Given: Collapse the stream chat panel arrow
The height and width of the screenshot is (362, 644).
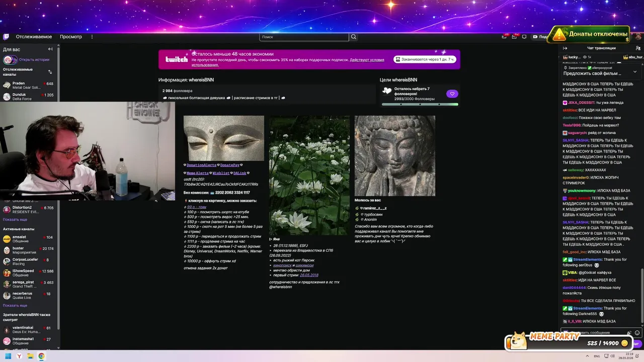Looking at the screenshot, I should pyautogui.click(x=565, y=48).
